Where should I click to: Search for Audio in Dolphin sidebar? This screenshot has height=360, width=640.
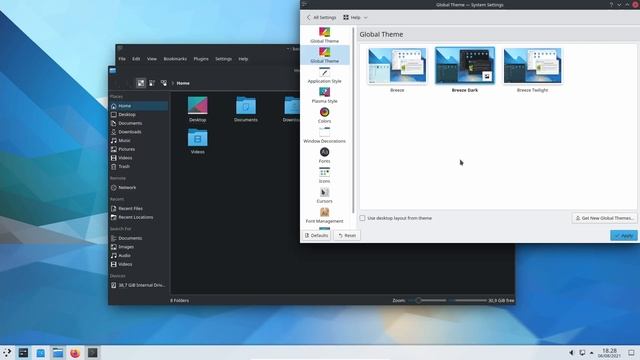(139, 256)
